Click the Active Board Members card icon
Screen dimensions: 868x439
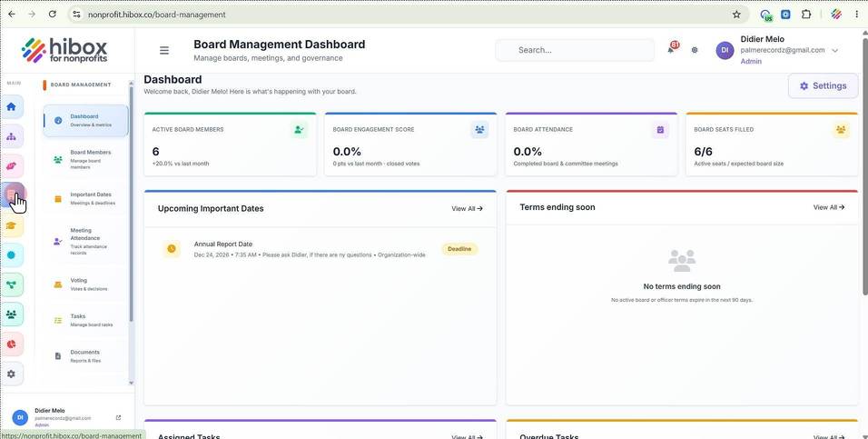pyautogui.click(x=299, y=130)
